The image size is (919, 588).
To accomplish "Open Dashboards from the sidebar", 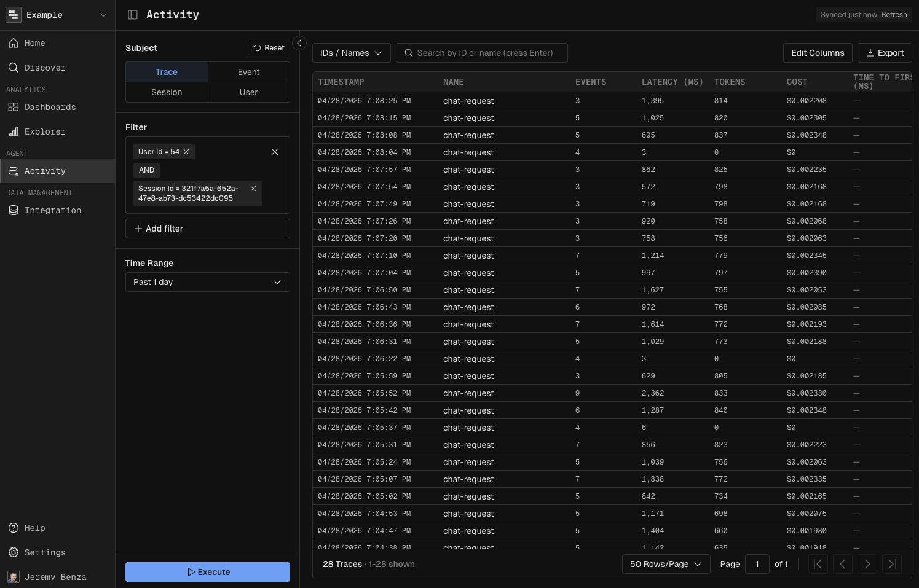I will [50, 107].
